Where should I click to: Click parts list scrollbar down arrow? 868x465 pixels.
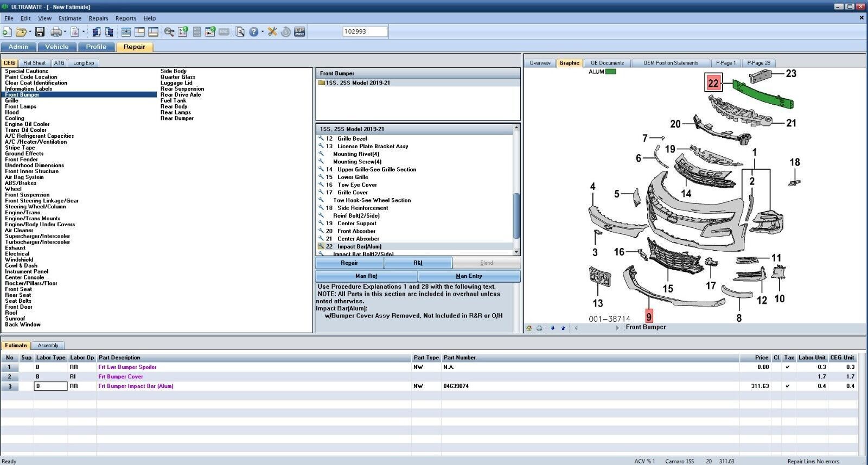(516, 252)
